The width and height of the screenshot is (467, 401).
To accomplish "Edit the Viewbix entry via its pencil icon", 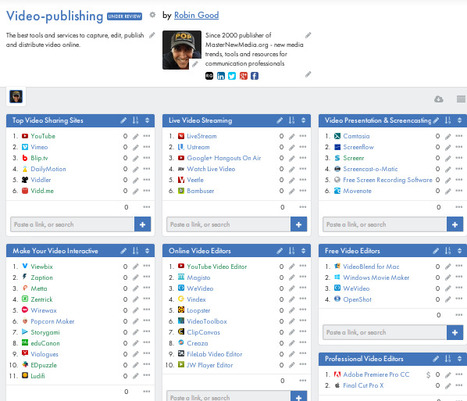I will pos(135,267).
